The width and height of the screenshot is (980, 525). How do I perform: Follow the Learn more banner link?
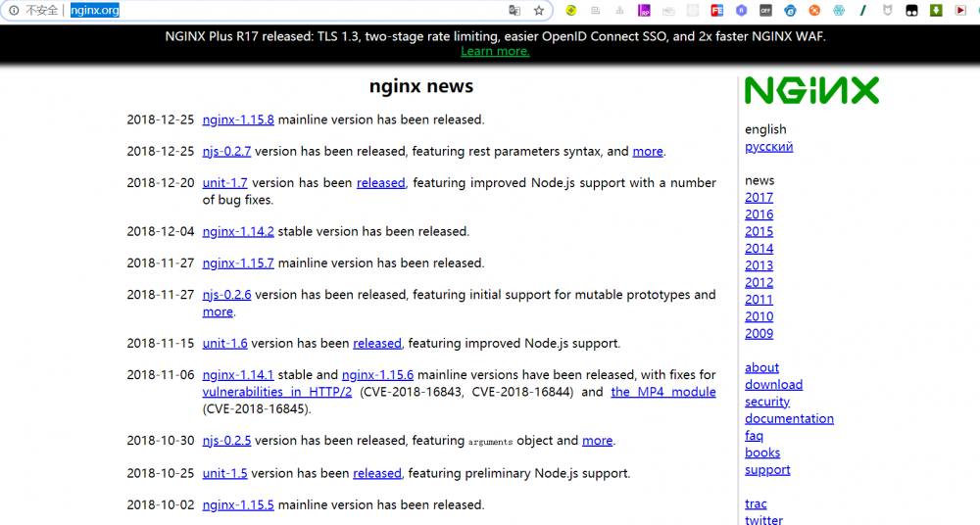point(495,51)
